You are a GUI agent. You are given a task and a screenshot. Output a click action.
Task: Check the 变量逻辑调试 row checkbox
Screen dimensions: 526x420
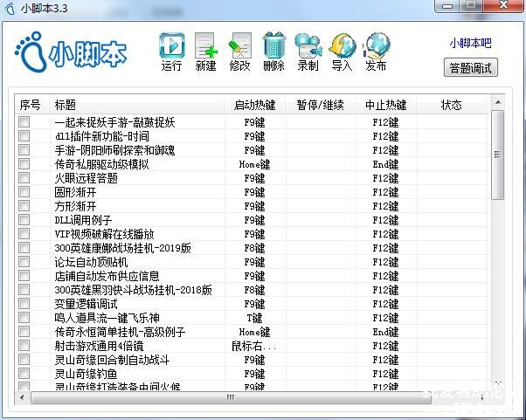24,303
